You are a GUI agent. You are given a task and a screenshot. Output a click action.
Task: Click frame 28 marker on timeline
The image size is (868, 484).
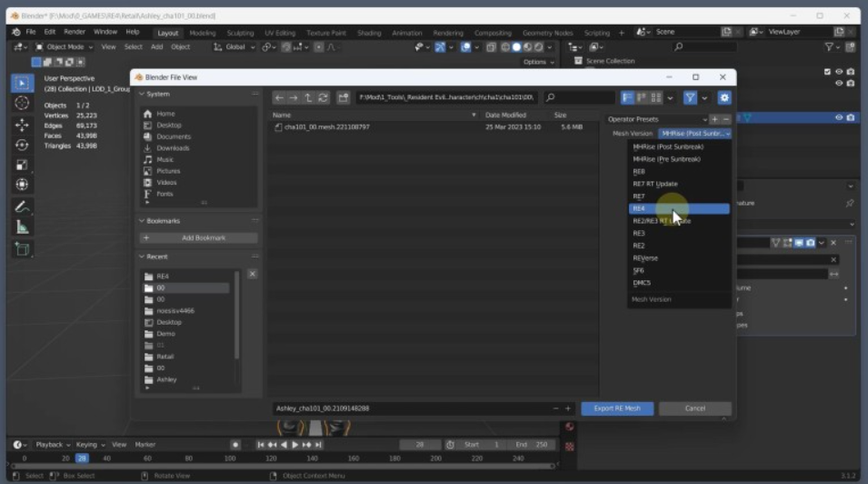click(82, 459)
